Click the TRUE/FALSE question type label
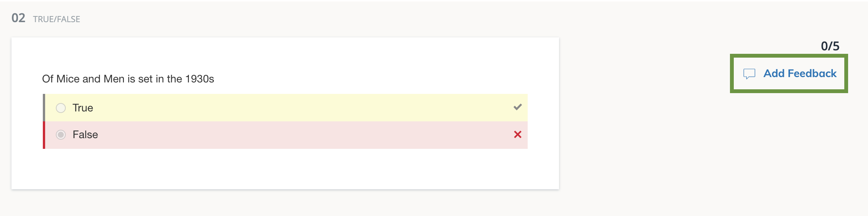 pos(57,19)
